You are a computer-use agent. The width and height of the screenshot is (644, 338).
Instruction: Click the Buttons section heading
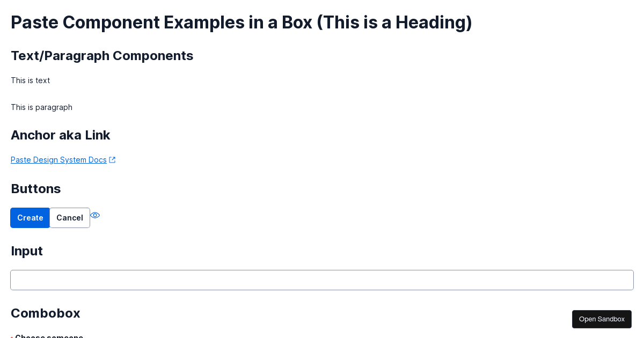[x=36, y=189]
